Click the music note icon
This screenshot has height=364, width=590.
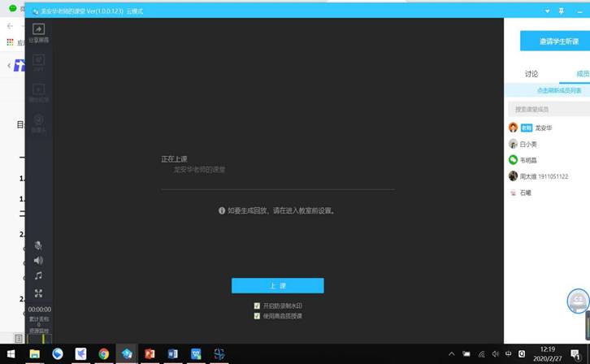tap(38, 276)
